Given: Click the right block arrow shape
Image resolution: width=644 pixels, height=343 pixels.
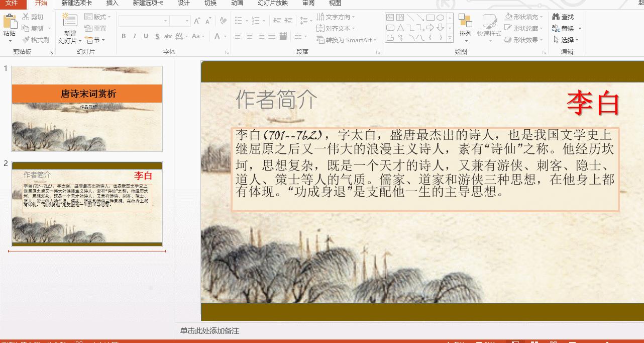Looking at the screenshot, I should (430, 28).
